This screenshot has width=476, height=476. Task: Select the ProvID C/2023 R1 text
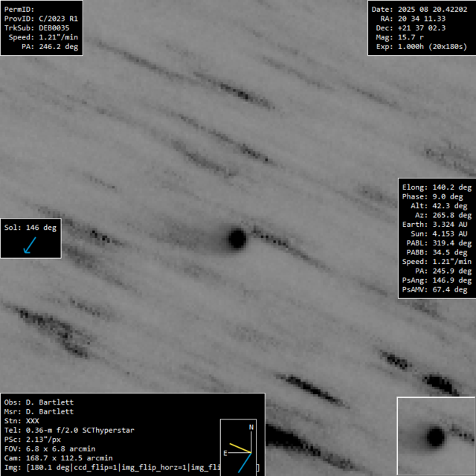tap(41, 19)
